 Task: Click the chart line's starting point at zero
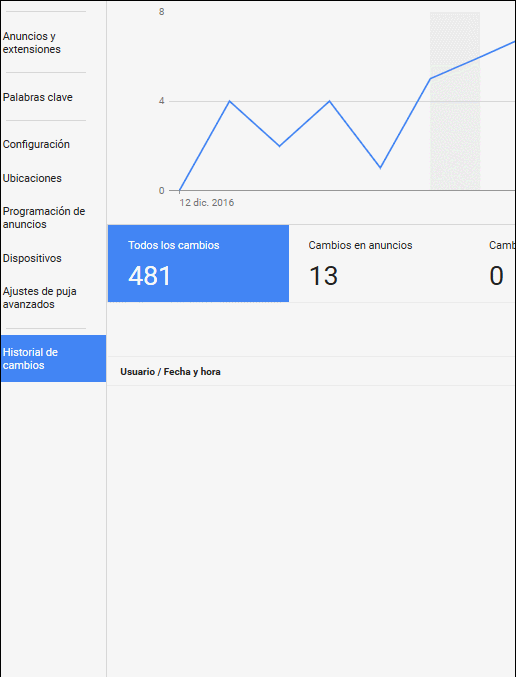click(180, 190)
